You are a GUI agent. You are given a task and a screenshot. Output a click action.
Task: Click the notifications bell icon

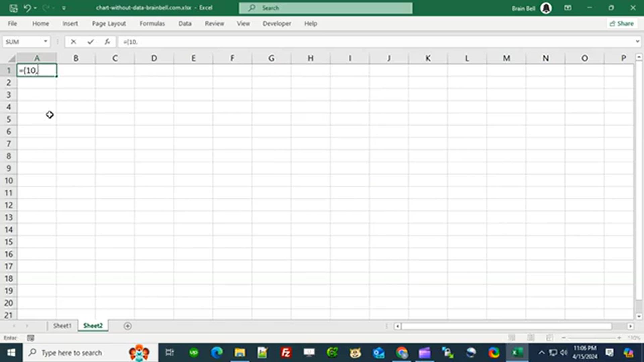tap(546, 8)
